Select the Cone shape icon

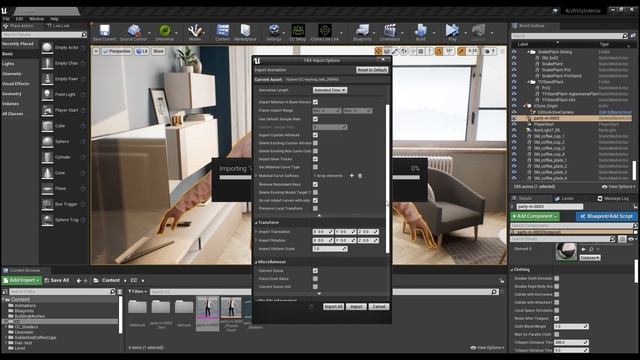(47, 173)
